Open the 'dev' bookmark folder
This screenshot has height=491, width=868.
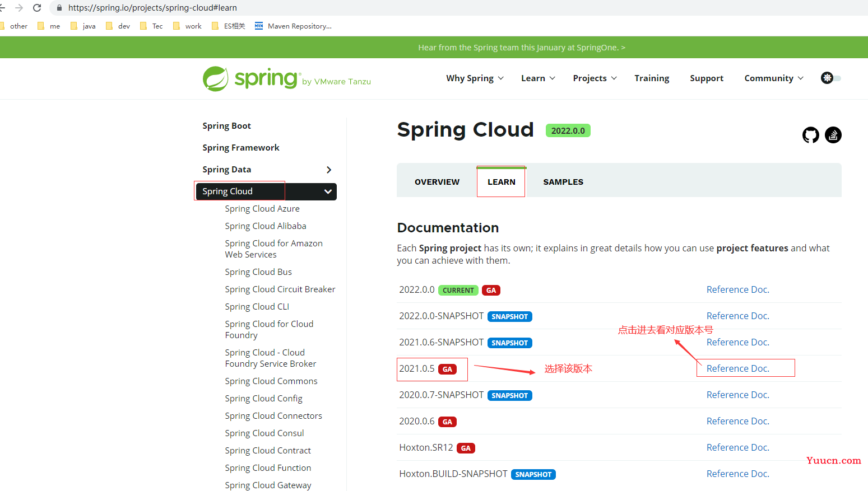(x=118, y=26)
